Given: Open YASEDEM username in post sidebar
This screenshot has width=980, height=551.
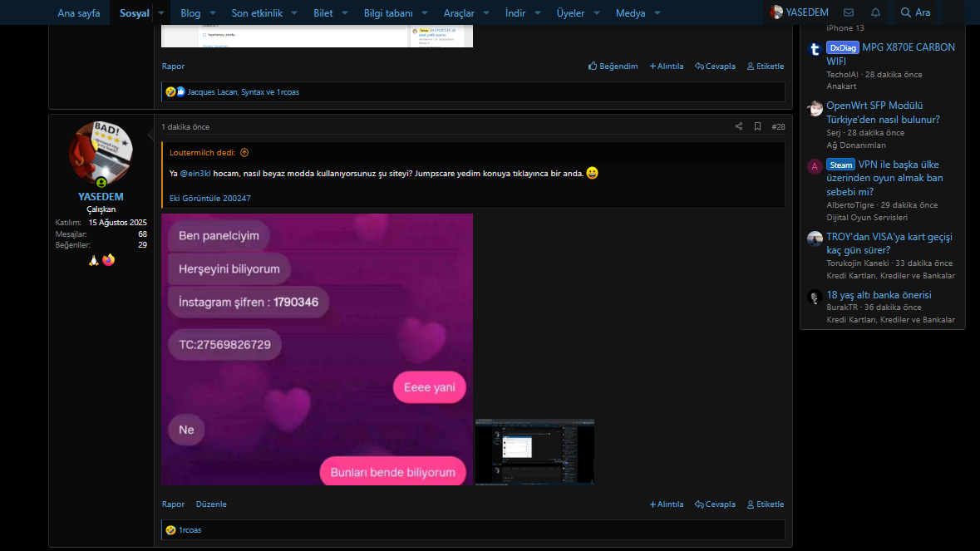Looking at the screenshot, I should click(101, 197).
